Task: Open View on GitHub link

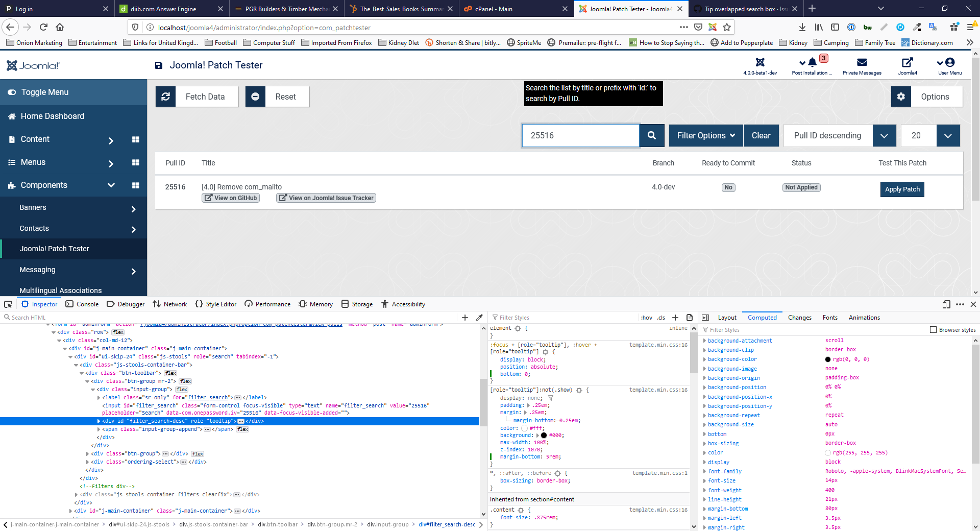Action: point(231,198)
